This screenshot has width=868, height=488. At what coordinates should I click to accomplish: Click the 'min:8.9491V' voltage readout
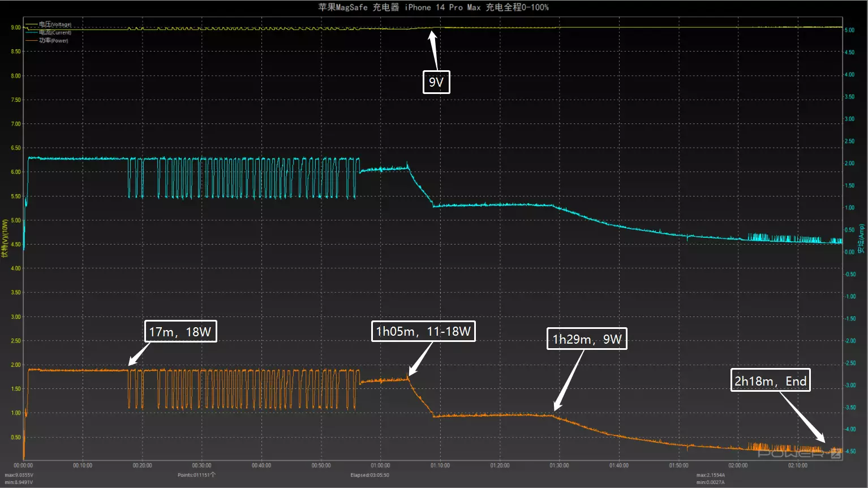[x=19, y=482]
